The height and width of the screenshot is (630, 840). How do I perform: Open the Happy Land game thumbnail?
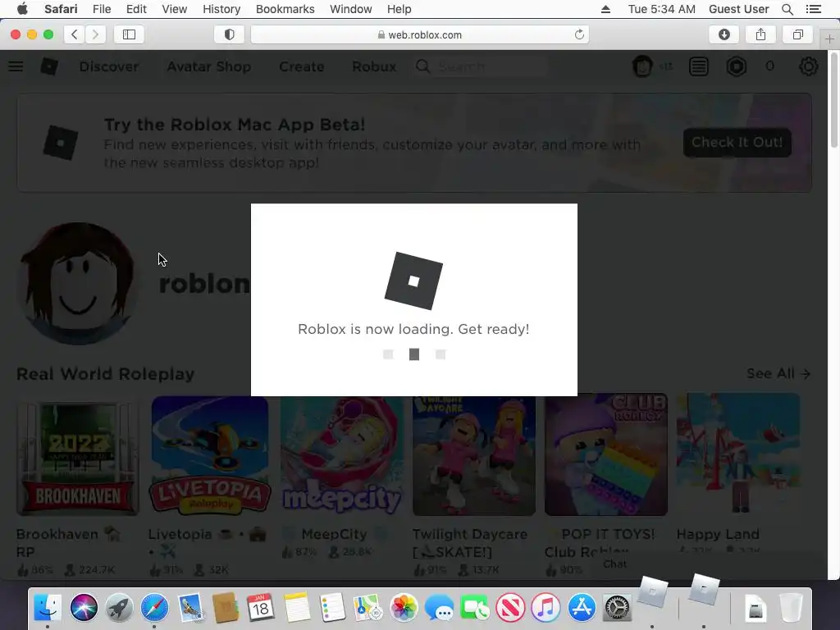pyautogui.click(x=738, y=454)
